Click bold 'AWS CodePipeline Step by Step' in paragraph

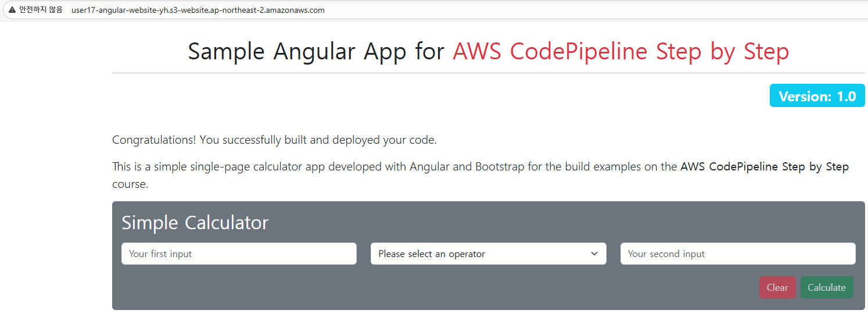click(x=765, y=167)
